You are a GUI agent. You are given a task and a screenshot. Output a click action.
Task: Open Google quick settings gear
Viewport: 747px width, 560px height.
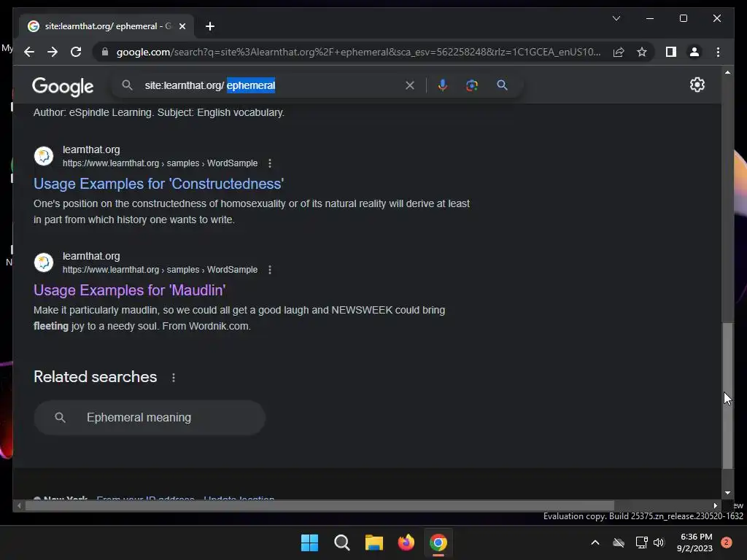[x=697, y=85]
